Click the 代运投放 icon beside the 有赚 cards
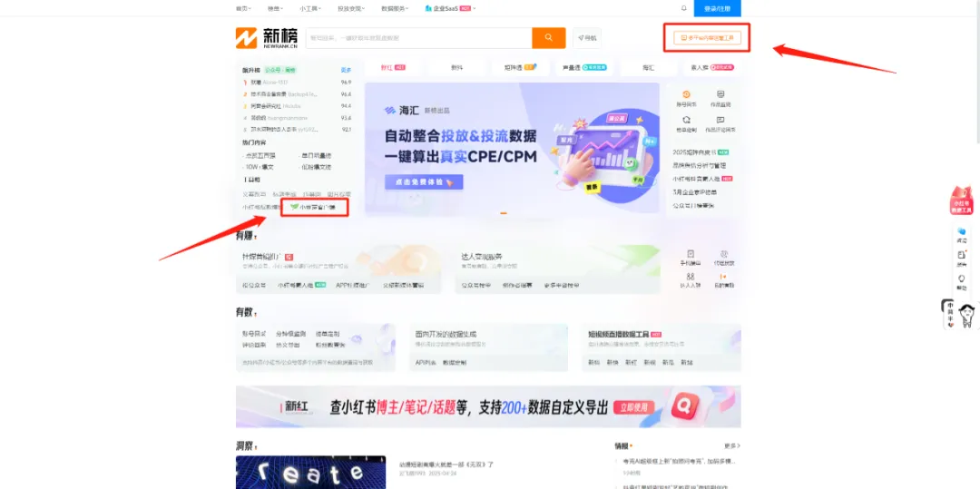 pyautogui.click(x=724, y=253)
